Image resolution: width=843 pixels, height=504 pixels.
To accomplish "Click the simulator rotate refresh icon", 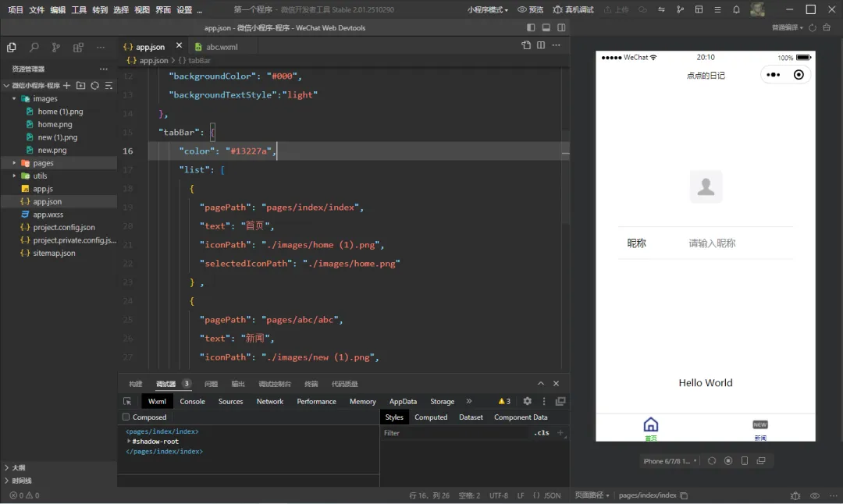I will pyautogui.click(x=712, y=461).
